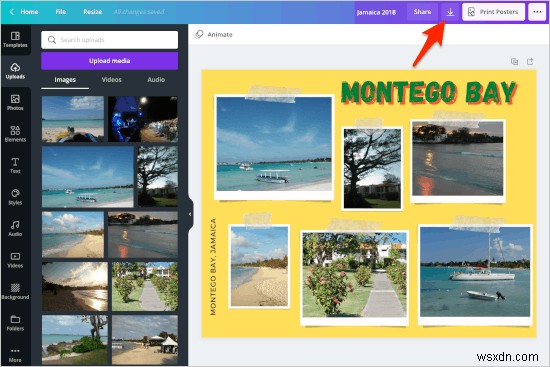The image size is (550, 367).
Task: Open the Videos sidebar panel
Action: 15,260
